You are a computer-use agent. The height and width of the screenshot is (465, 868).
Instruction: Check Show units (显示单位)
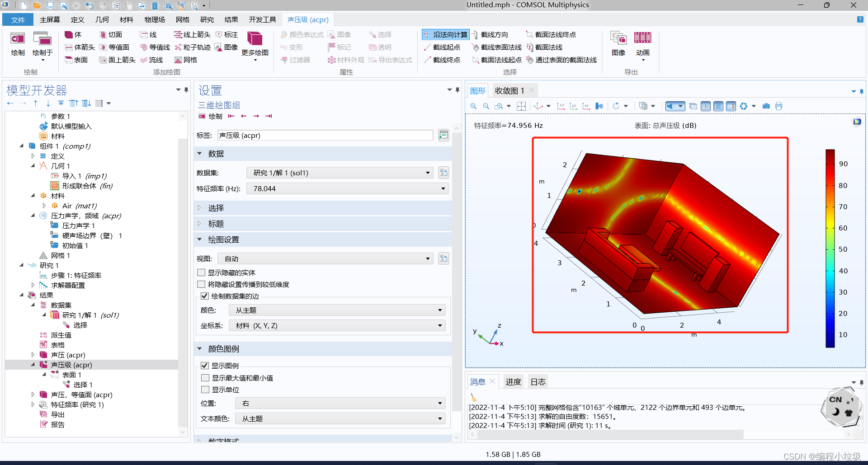pyautogui.click(x=205, y=390)
